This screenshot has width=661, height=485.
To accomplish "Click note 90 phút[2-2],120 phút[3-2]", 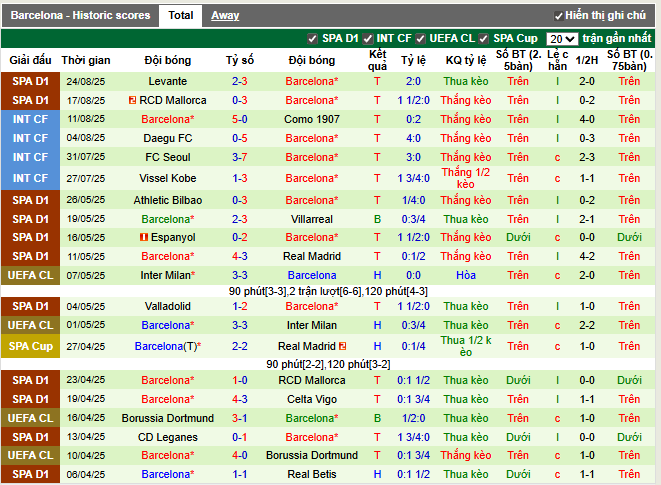I will [x=328, y=364].
